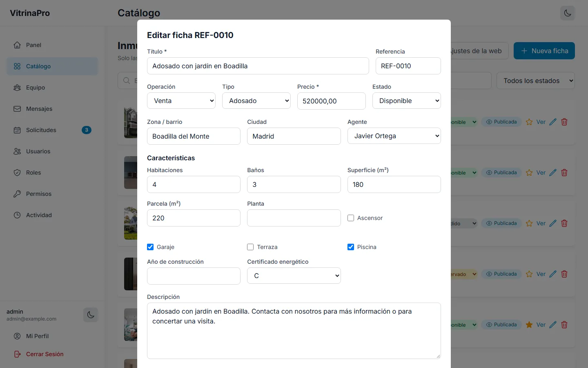This screenshot has width=588, height=368.
Task: Delete the listing beside the filled star
Action: pos(564,325)
